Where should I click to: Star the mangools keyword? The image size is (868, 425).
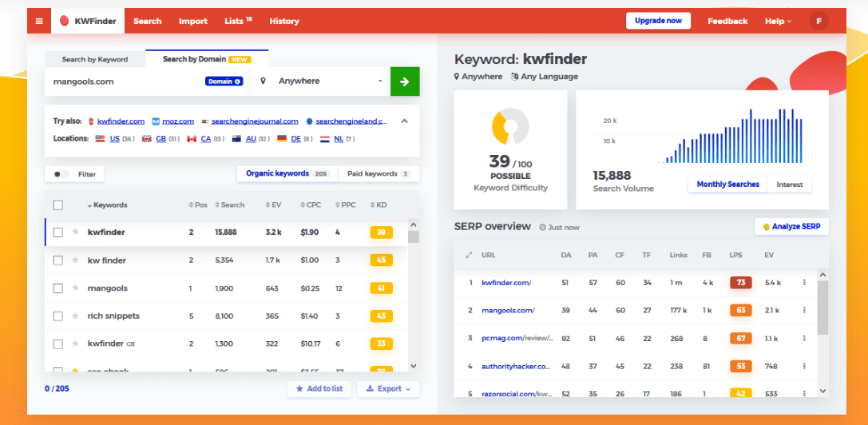coord(75,288)
